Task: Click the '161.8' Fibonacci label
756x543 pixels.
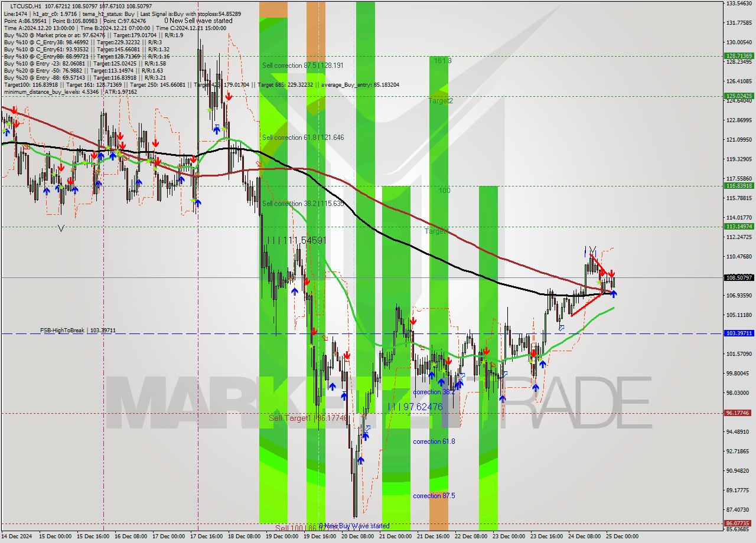Action: [x=442, y=61]
